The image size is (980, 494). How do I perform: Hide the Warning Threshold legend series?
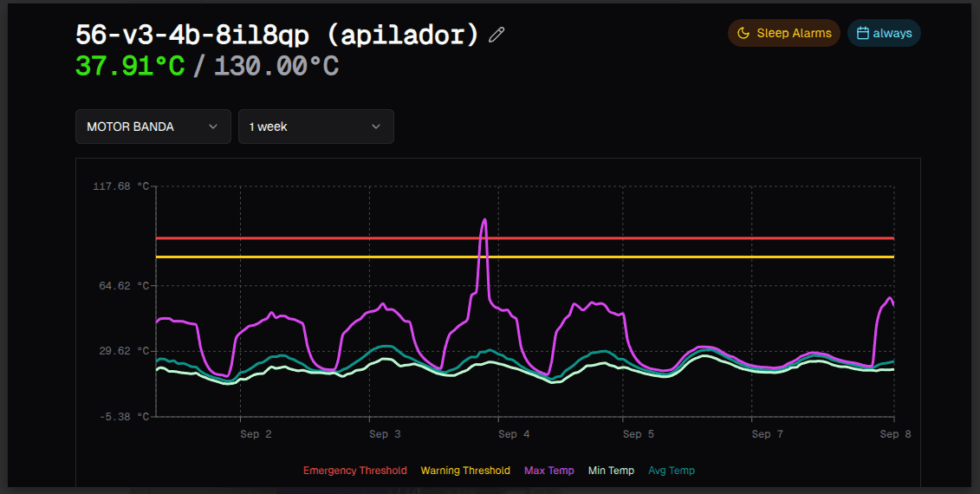(x=465, y=471)
